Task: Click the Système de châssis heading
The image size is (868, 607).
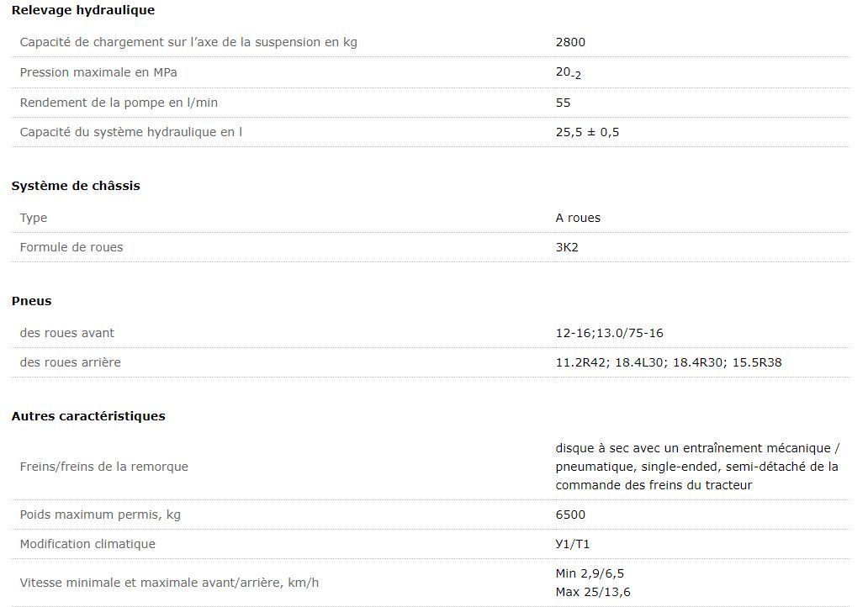Action: pyautogui.click(x=76, y=186)
